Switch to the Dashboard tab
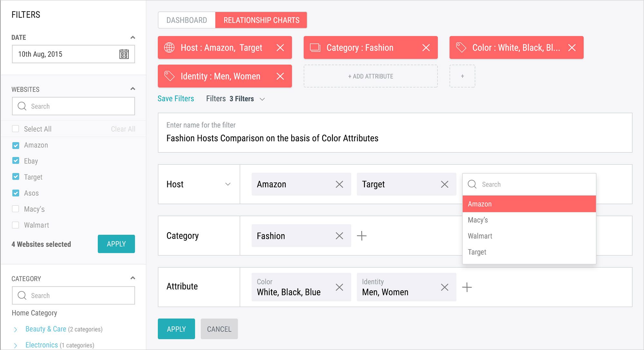 point(186,20)
